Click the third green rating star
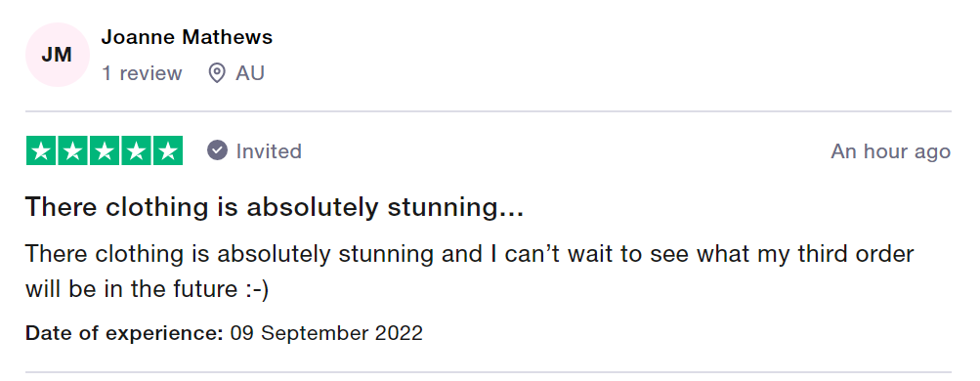 tap(105, 150)
